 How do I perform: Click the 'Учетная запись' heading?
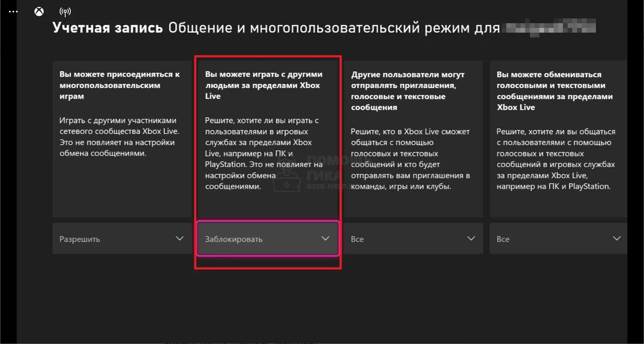tap(108, 28)
